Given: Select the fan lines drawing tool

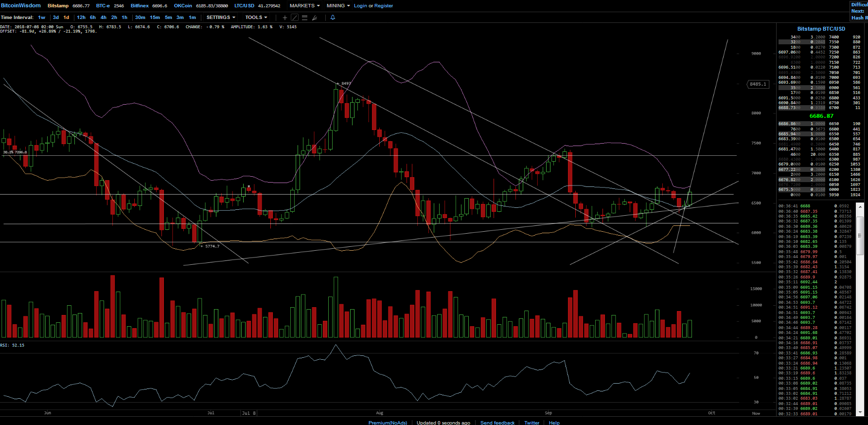Looking at the screenshot, I should (315, 18).
